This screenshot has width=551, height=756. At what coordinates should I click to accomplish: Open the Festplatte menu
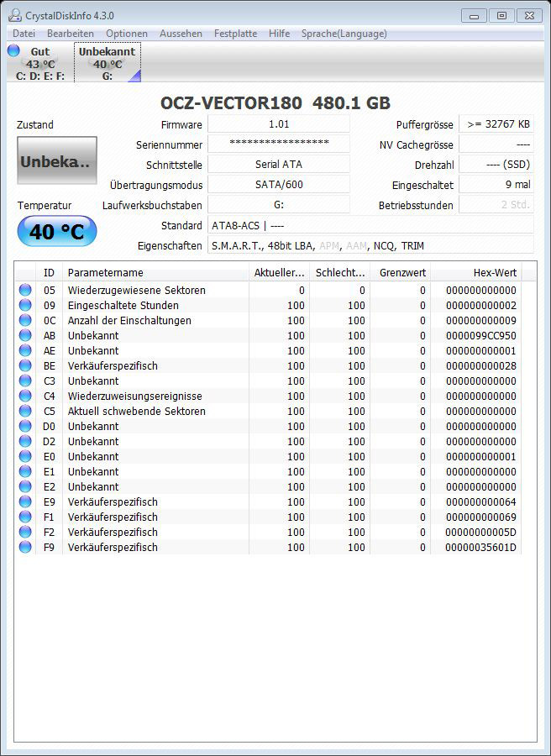[235, 34]
